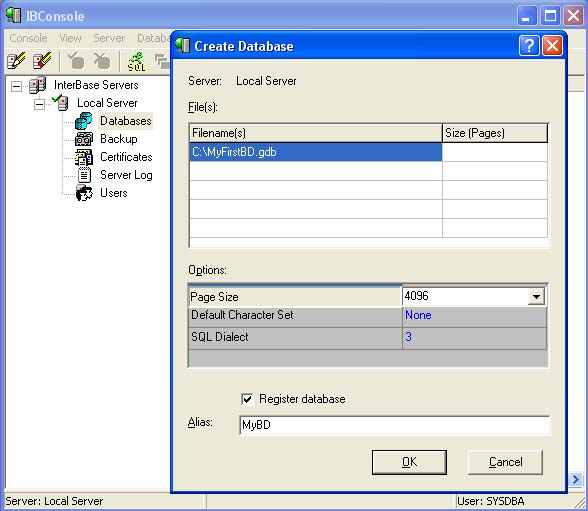
Task: Click the User: SYSDBA status bar text
Action: tap(490, 501)
